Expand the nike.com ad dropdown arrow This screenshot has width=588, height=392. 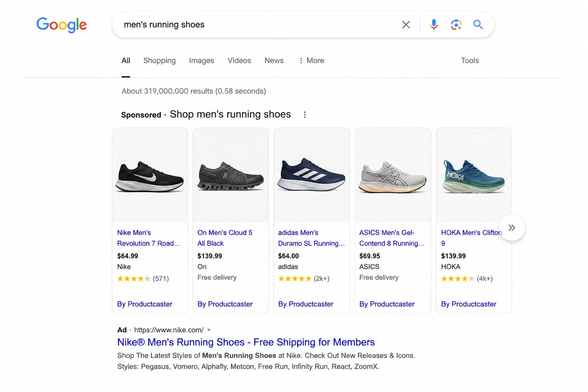[x=209, y=330]
